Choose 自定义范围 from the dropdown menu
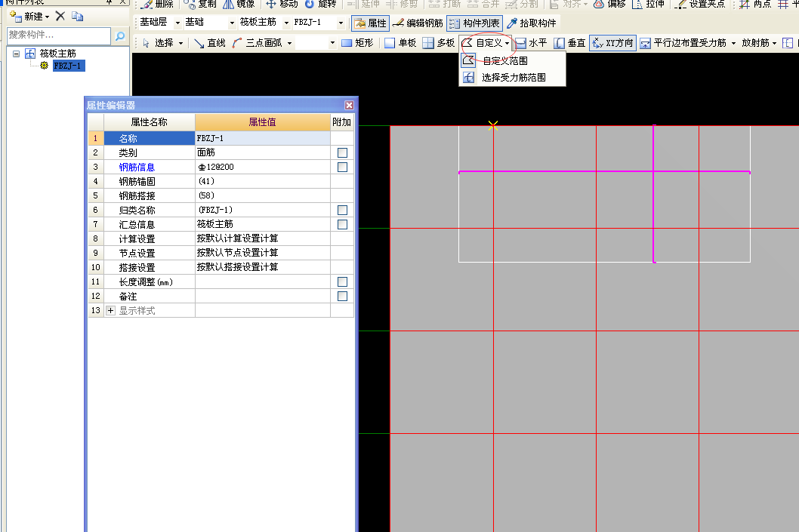The width and height of the screenshot is (799, 532). pyautogui.click(x=513, y=61)
